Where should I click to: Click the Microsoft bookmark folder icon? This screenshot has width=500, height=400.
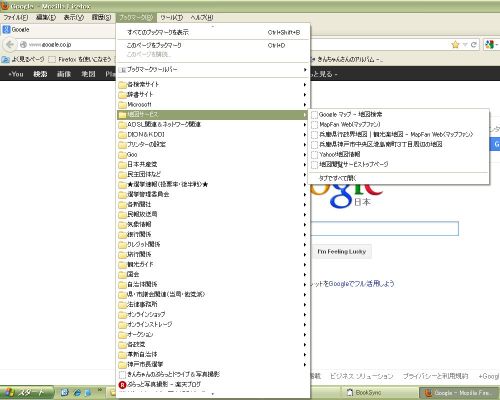click(122, 105)
